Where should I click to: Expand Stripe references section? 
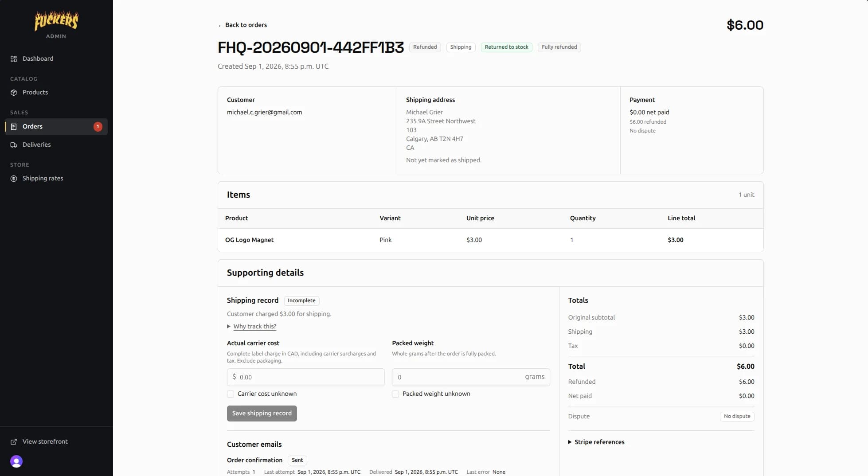596,442
